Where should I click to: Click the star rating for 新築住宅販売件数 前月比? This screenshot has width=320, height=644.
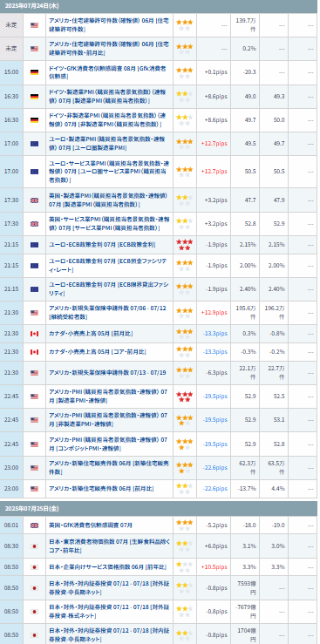[185, 488]
